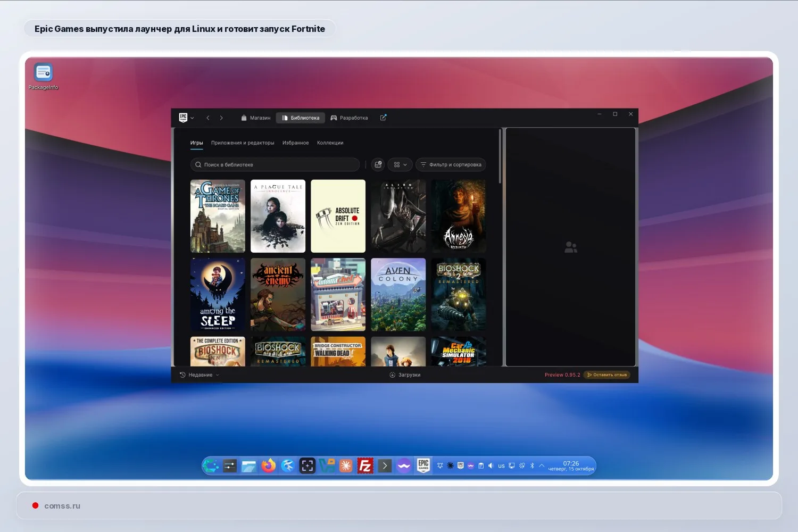Open the system settings sliders icon in dock
798x532 pixels.
(230, 466)
